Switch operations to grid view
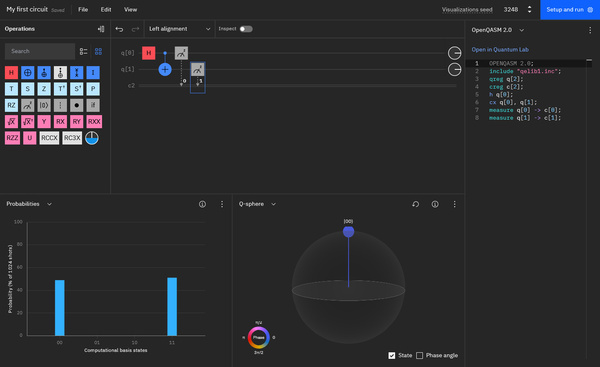 click(x=98, y=51)
